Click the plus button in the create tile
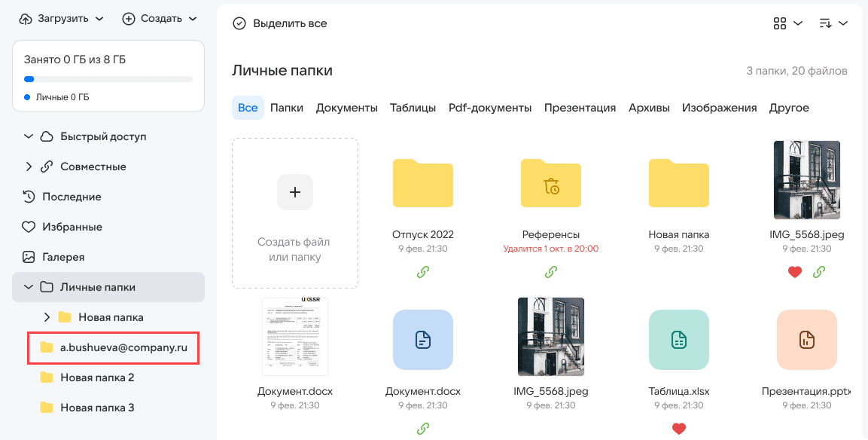This screenshot has width=868, height=440. [295, 192]
